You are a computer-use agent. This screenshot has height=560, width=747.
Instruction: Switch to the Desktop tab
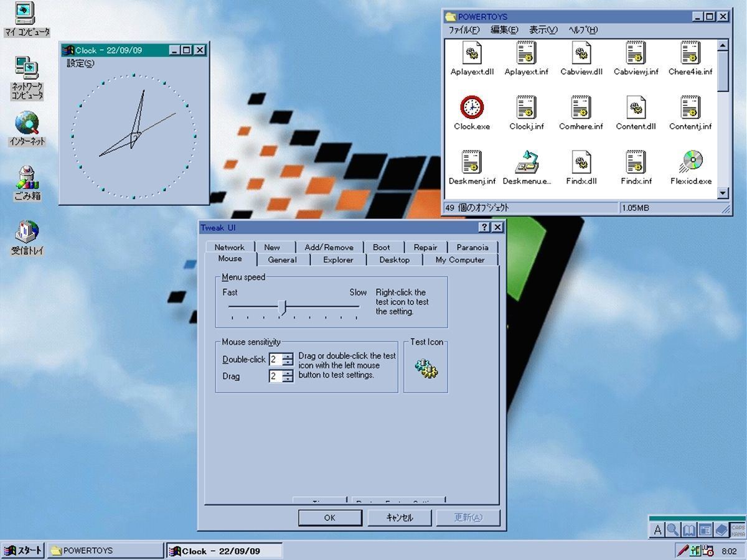(x=395, y=260)
